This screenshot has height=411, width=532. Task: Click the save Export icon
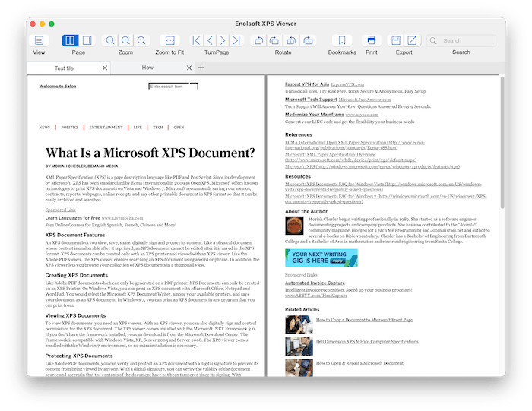(396, 40)
